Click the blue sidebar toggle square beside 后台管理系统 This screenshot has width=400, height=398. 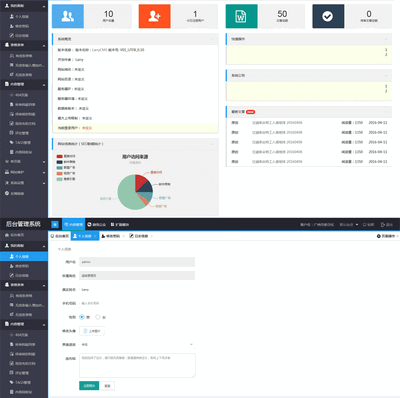pos(55,225)
